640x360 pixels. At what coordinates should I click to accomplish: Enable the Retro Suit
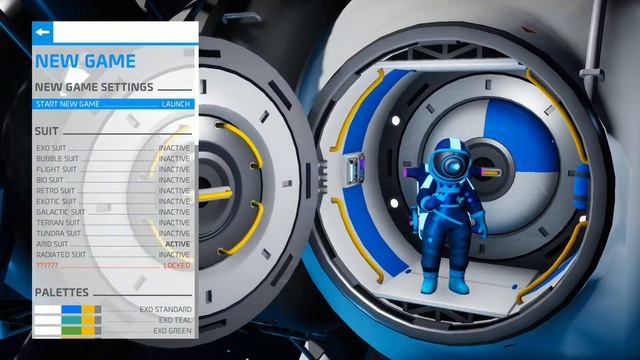(x=113, y=191)
